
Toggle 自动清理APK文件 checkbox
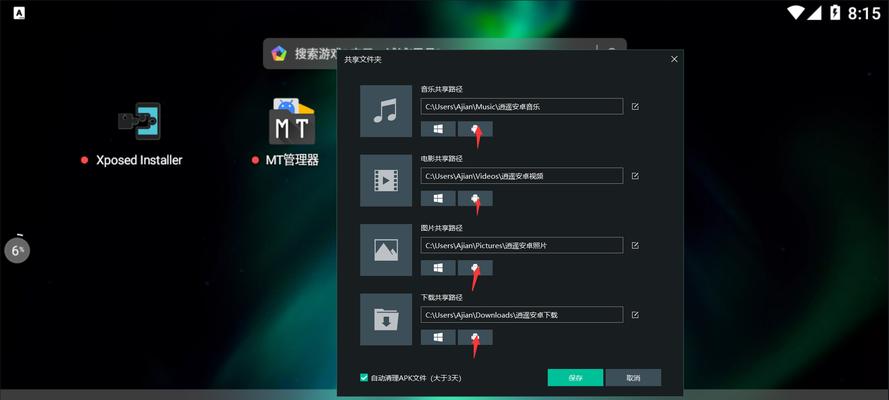coord(364,378)
